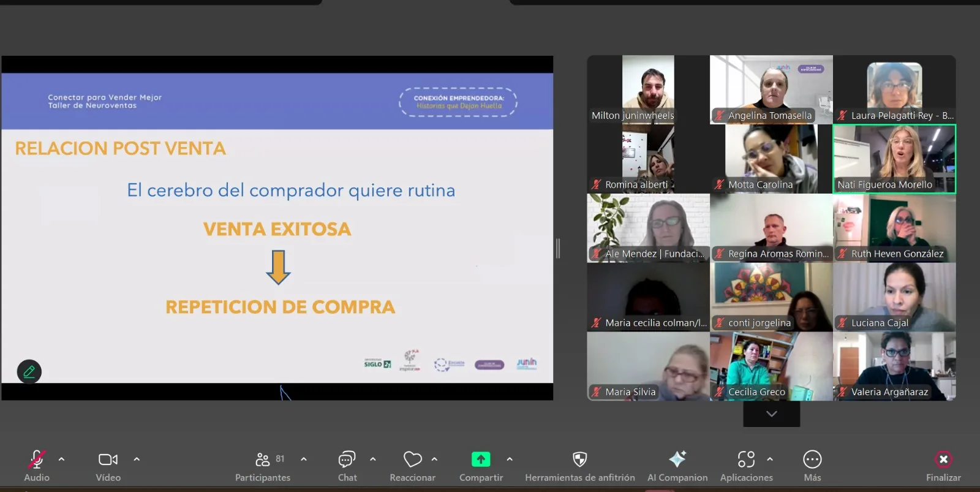Show more video tiles with down chevron

point(771,414)
